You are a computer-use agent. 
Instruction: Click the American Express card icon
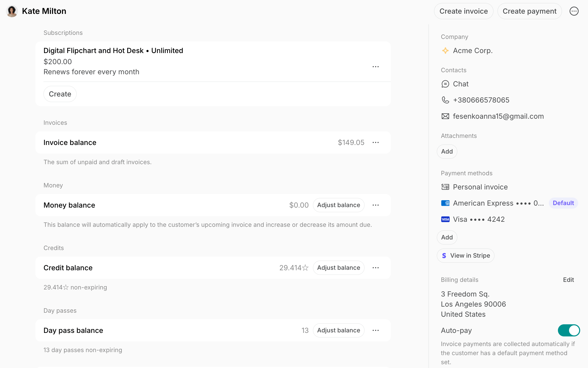pyautogui.click(x=445, y=203)
